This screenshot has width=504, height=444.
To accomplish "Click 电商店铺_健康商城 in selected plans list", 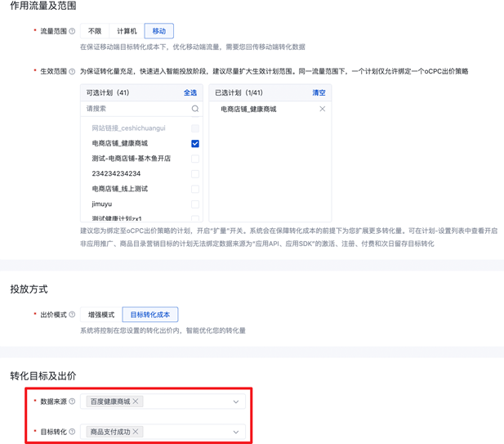I will [248, 109].
